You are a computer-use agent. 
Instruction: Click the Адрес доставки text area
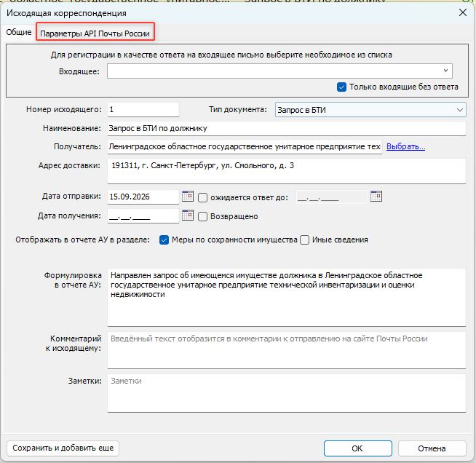coord(286,171)
